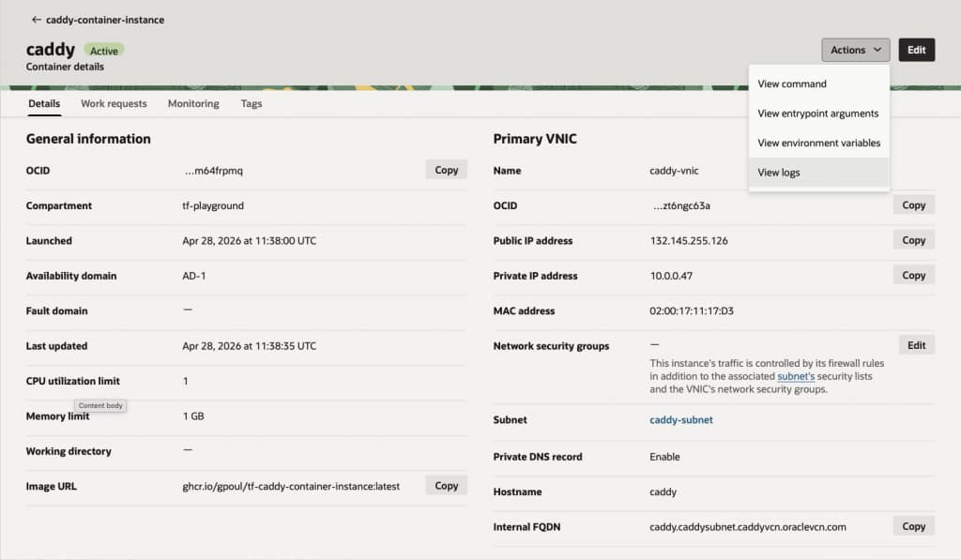
Task: Choose View environment variables
Action: 818,143
